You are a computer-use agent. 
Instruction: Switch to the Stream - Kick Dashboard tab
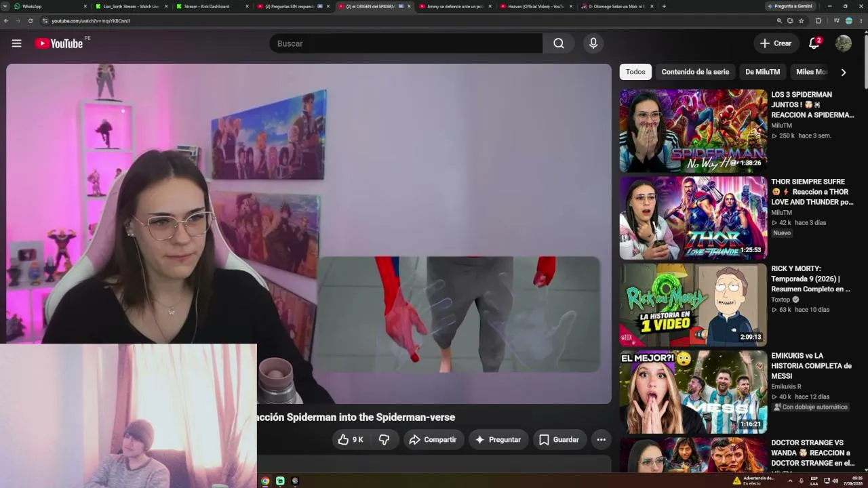(x=211, y=6)
